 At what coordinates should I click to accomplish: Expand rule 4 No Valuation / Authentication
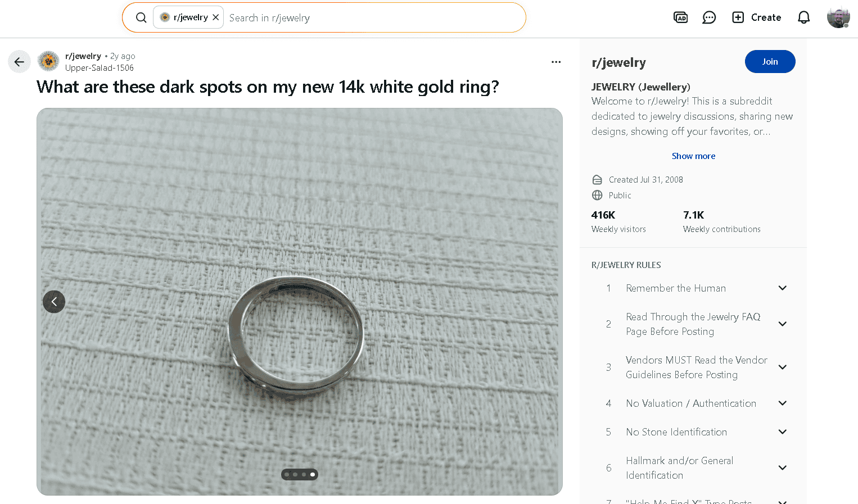(x=782, y=403)
